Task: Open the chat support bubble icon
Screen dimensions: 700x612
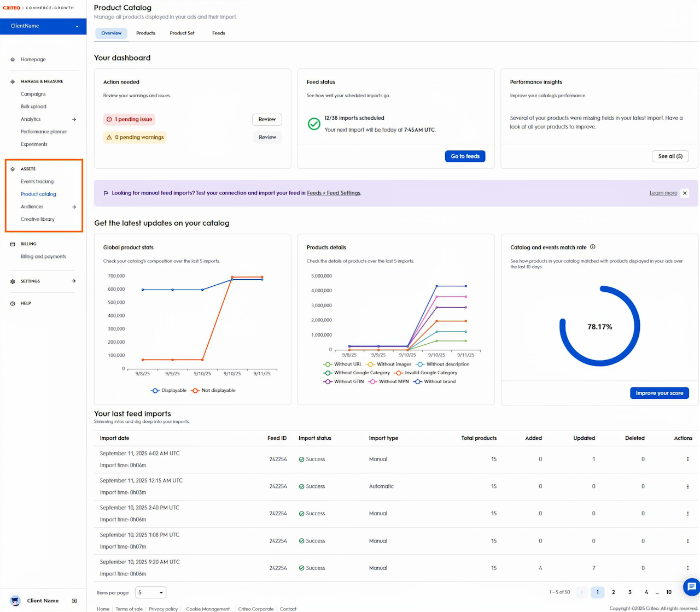Action: pyautogui.click(x=691, y=587)
